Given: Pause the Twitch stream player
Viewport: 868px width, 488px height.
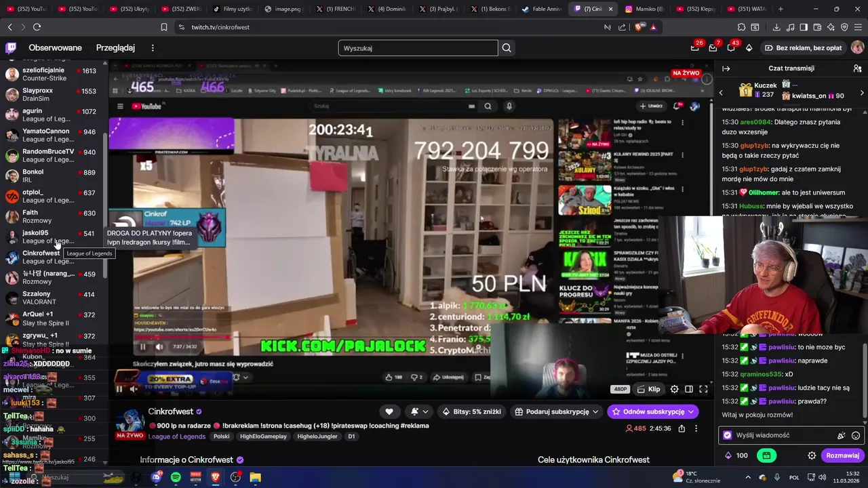Looking at the screenshot, I should pos(119,388).
